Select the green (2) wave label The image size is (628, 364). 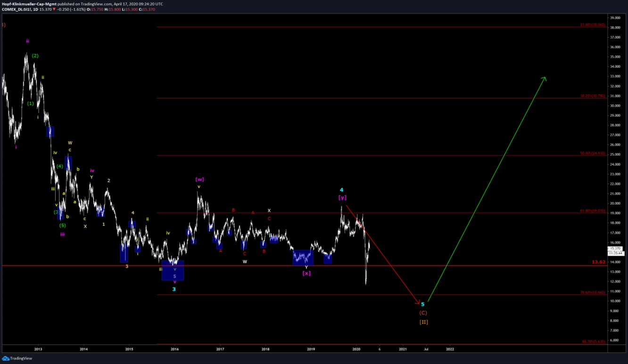click(35, 56)
